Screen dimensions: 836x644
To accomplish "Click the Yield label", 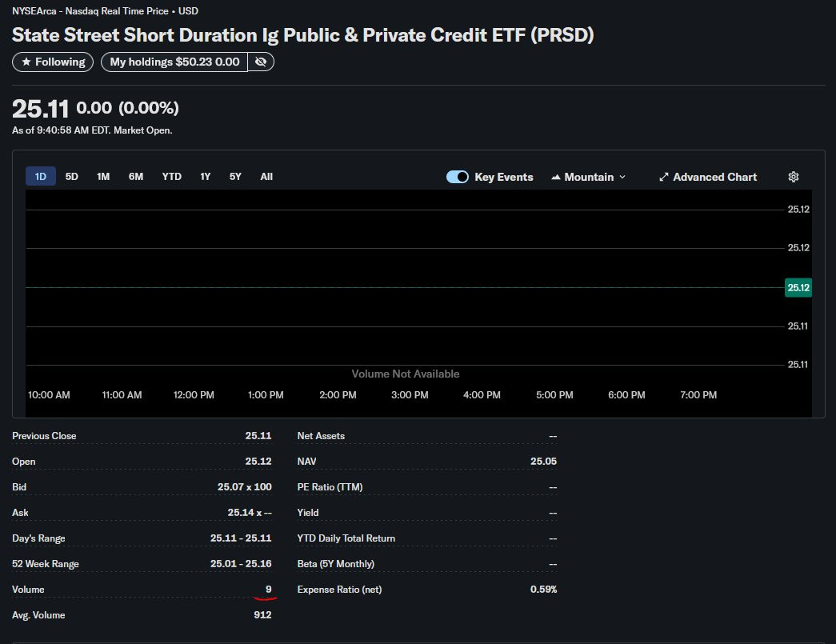I will pyautogui.click(x=308, y=513).
